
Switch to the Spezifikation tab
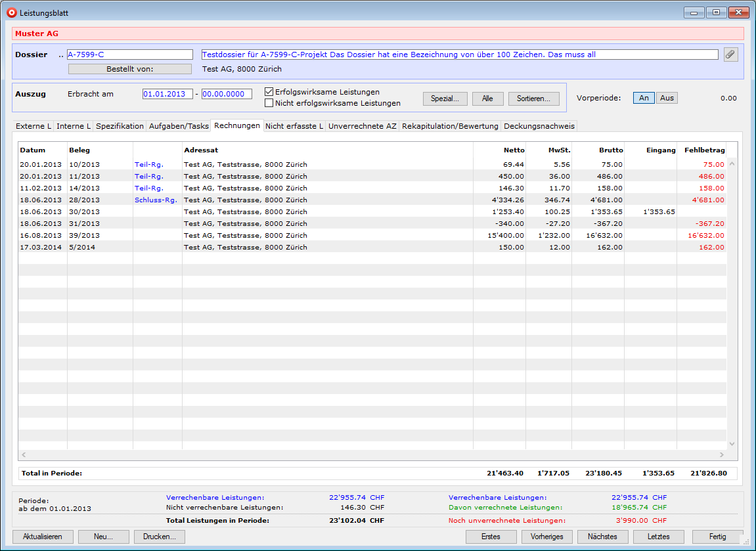click(x=120, y=126)
